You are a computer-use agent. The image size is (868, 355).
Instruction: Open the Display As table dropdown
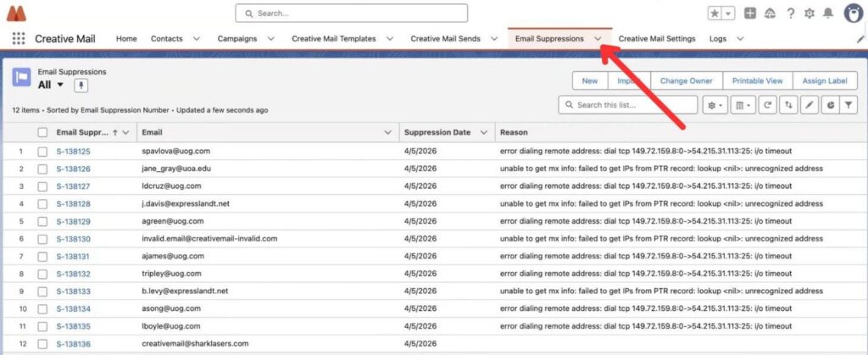tap(743, 105)
